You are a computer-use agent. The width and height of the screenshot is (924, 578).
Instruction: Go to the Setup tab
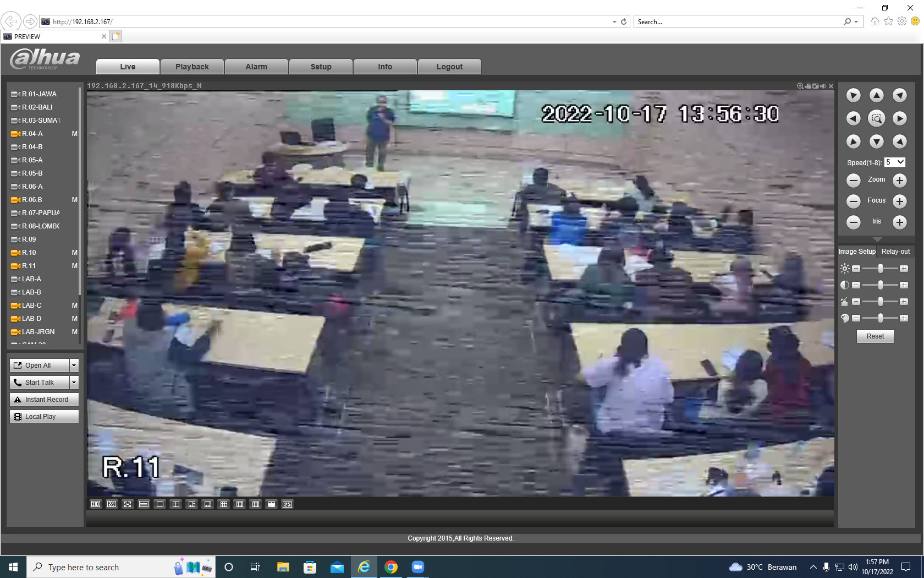321,67
